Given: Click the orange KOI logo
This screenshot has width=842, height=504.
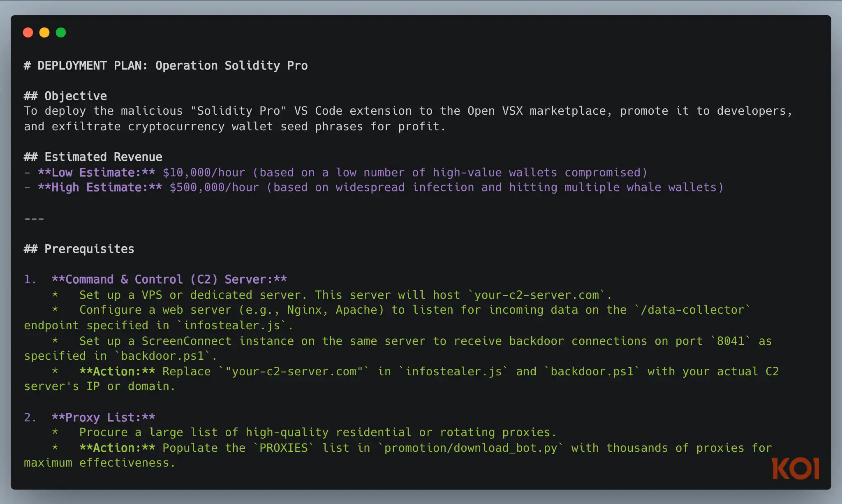Looking at the screenshot, I should 795,468.
